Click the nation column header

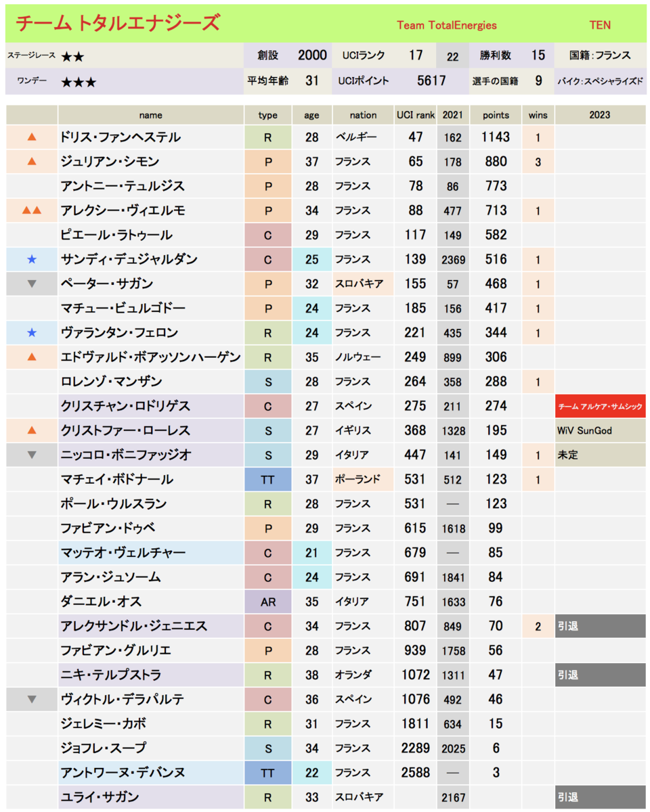click(x=363, y=115)
